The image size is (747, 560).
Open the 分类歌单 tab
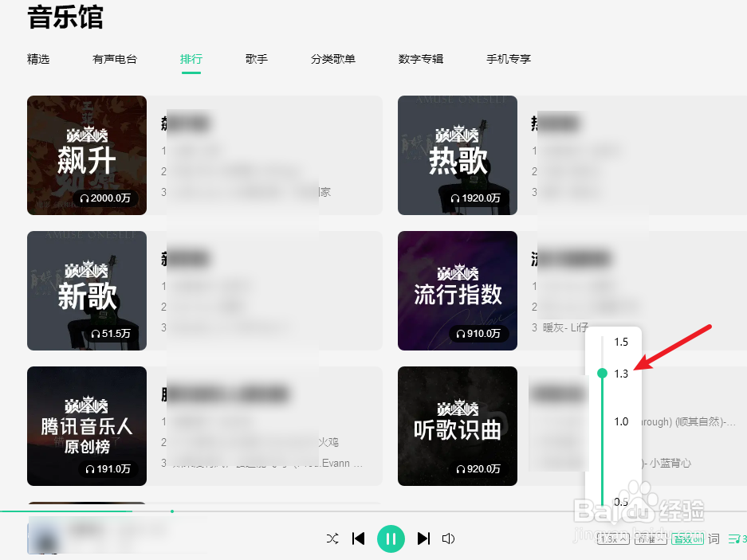tap(333, 59)
